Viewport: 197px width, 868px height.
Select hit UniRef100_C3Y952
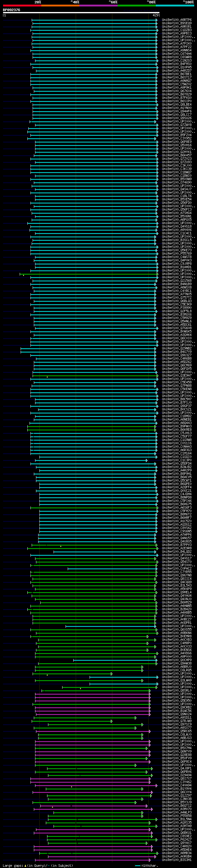176,139
